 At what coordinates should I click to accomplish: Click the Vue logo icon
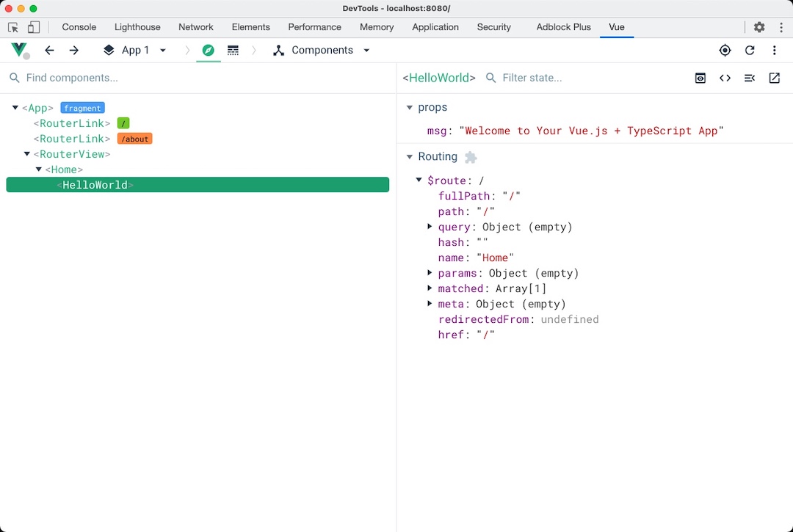pyautogui.click(x=18, y=50)
